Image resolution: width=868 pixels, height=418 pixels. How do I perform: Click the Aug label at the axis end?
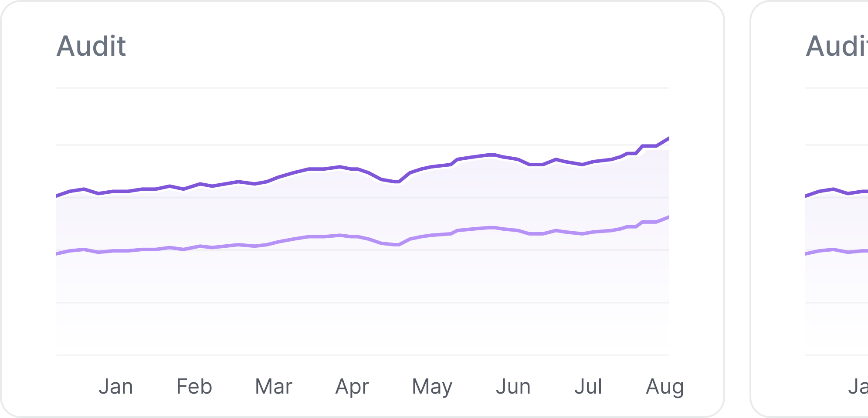(x=665, y=387)
